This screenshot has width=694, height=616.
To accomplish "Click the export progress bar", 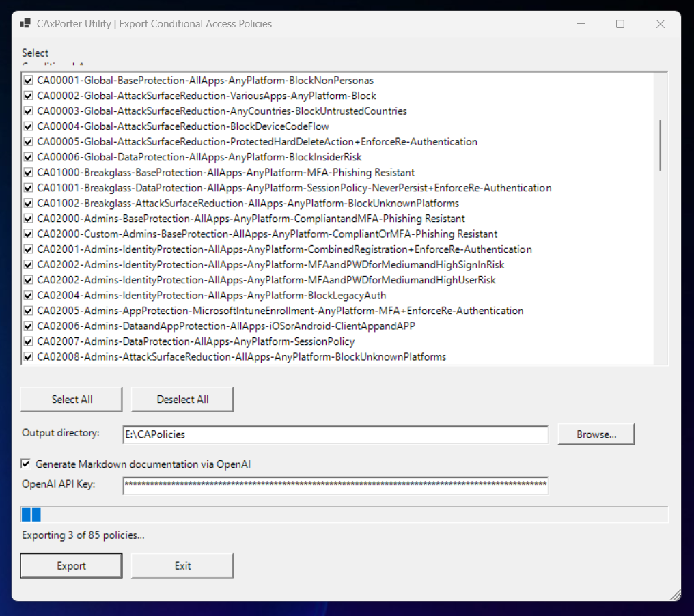I will [x=344, y=515].
